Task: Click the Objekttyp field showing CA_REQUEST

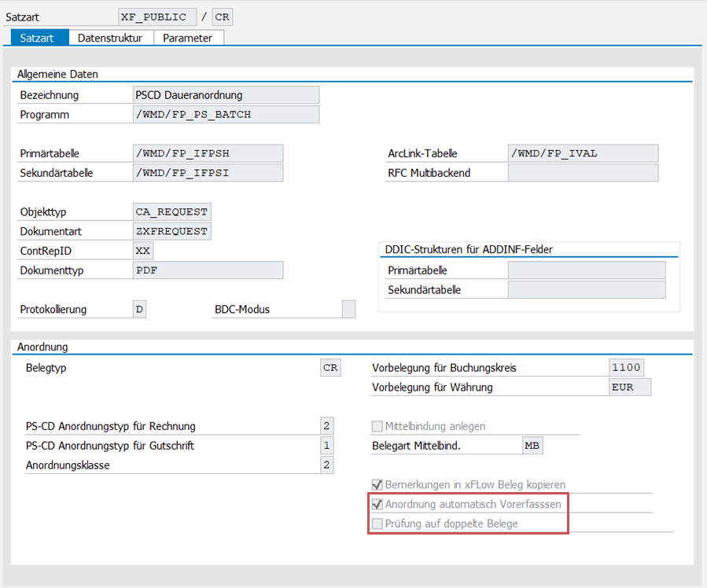Action: click(171, 211)
